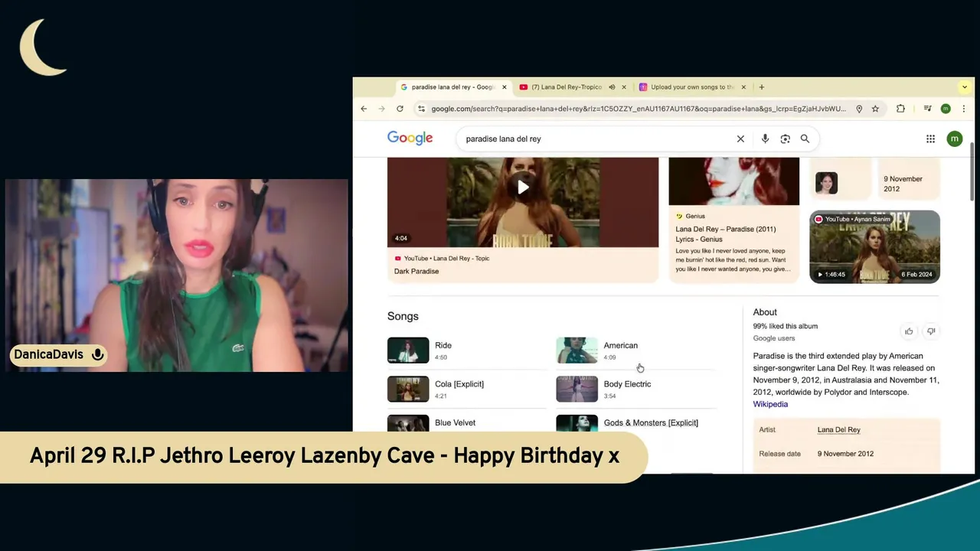
Task: Click the DanicaDavis name label
Action: (x=48, y=354)
